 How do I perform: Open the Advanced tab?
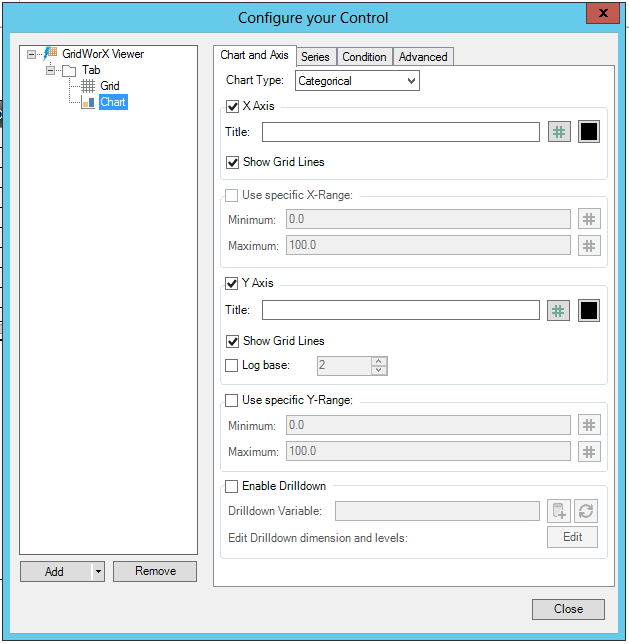coord(423,57)
